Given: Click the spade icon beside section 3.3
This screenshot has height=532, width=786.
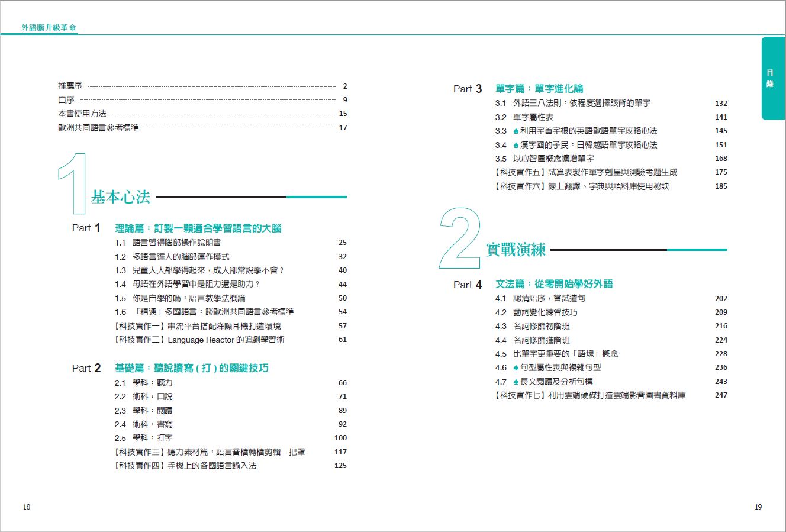Looking at the screenshot, I should click(516, 131).
